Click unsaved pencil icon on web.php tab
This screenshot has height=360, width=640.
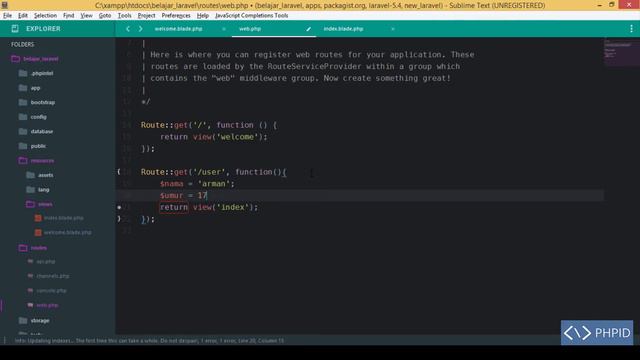(x=309, y=29)
